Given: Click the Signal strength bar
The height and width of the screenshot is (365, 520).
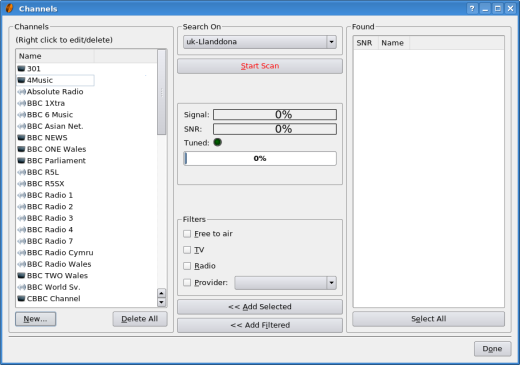Looking at the screenshot, I should tap(275, 115).
